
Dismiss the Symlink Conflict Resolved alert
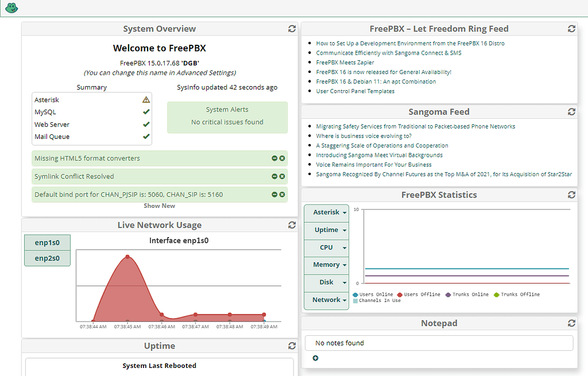point(281,176)
